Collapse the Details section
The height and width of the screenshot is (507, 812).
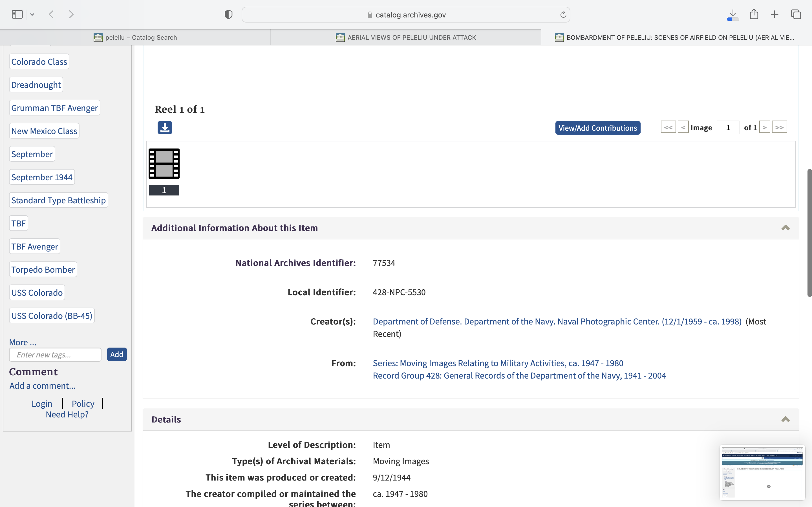click(x=785, y=419)
